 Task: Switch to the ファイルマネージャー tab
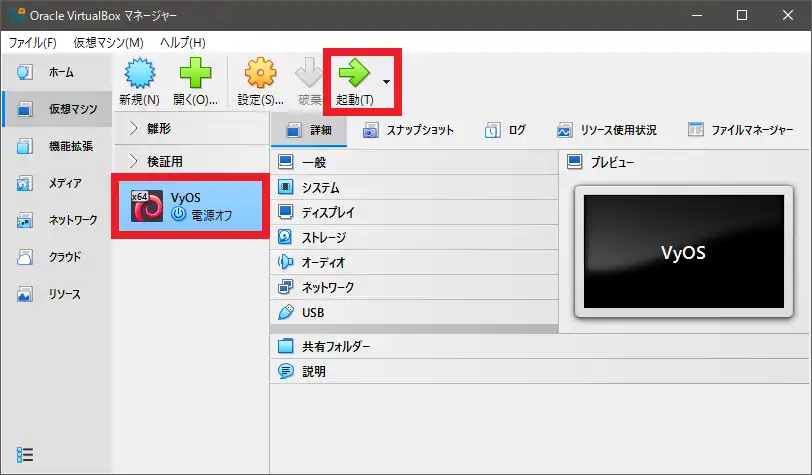point(741,130)
